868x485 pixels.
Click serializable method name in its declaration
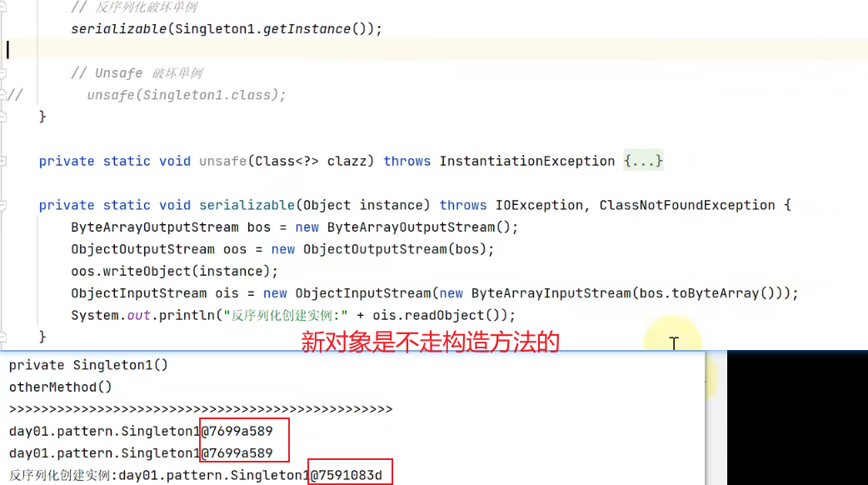click(x=247, y=205)
